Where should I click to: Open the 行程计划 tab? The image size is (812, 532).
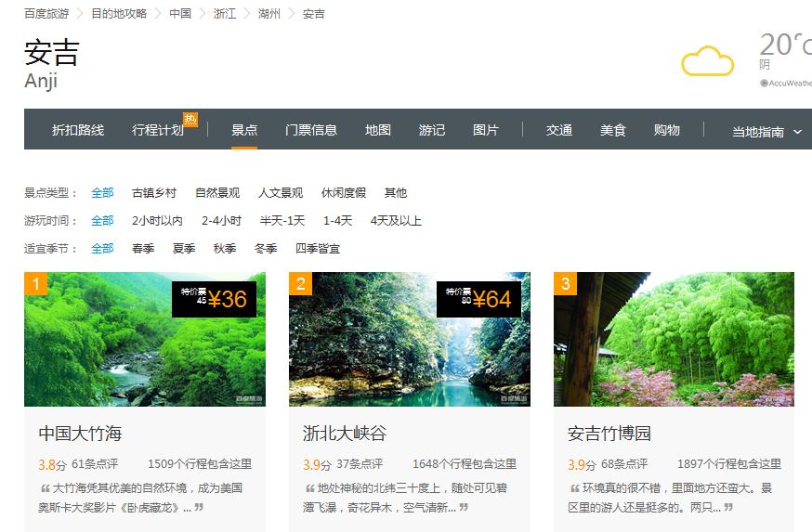(158, 130)
